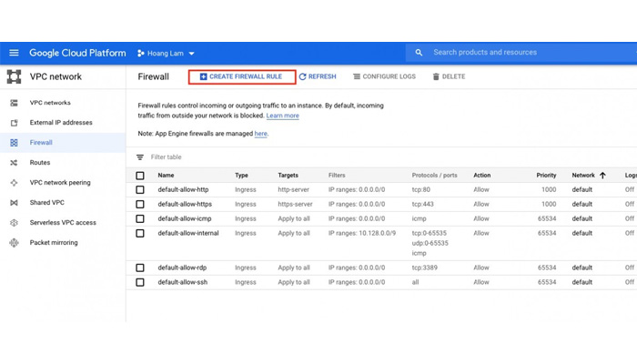Click the 'http-server' target cell
This screenshot has width=637, height=364.
(x=293, y=189)
